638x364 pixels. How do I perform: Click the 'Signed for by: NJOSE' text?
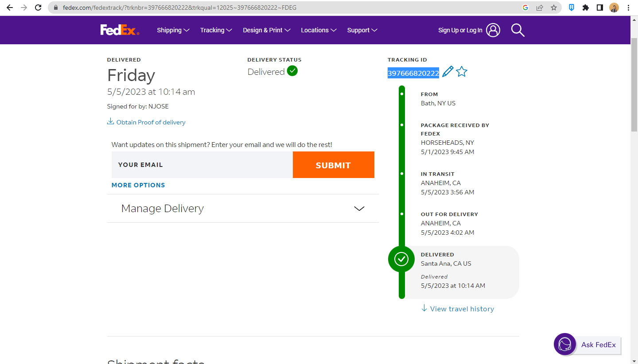(x=138, y=106)
